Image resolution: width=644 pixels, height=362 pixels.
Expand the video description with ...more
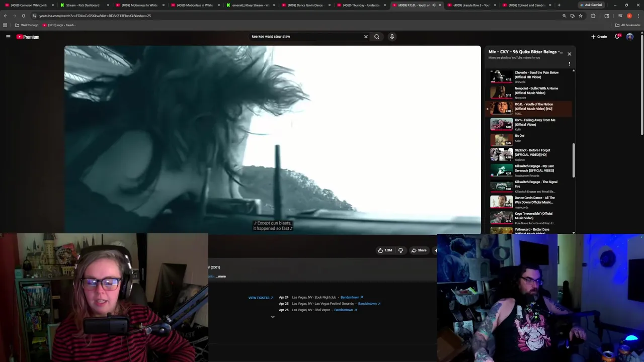pyautogui.click(x=221, y=277)
